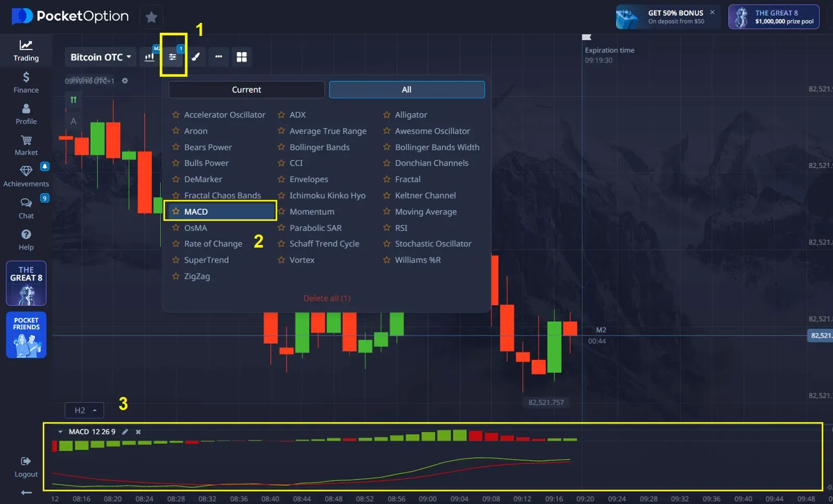Open the Pocket Friends thumbnail

coord(26,335)
